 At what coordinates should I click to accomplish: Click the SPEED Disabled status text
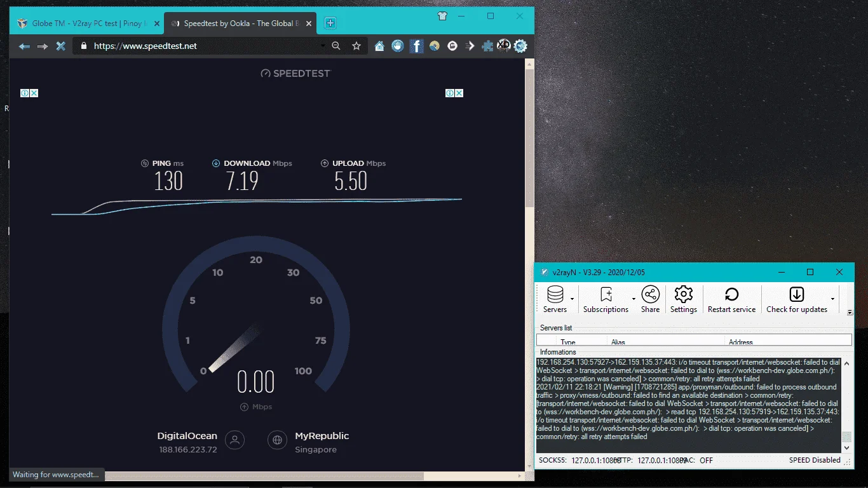[815, 460]
